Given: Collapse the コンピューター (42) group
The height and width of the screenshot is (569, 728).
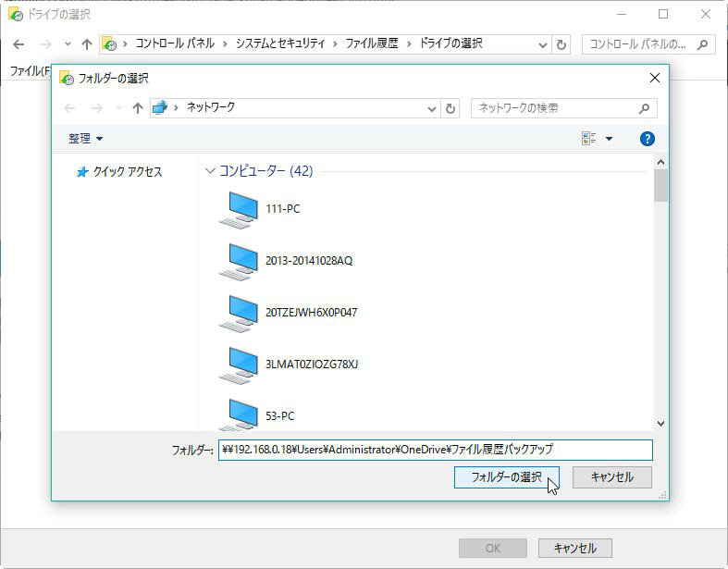Looking at the screenshot, I should (x=210, y=171).
